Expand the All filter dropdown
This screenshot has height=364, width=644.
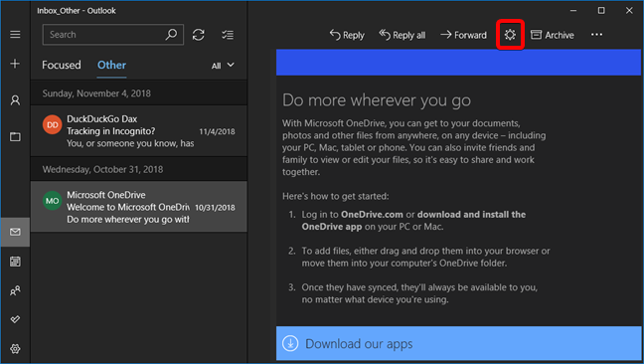pyautogui.click(x=223, y=66)
